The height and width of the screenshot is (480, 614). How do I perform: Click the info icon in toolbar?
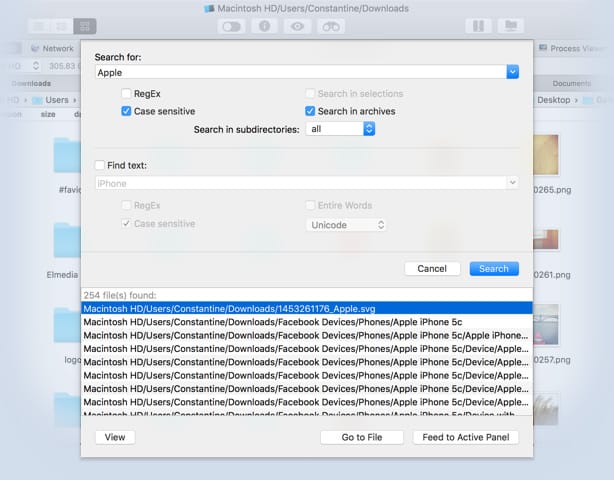pos(265,26)
